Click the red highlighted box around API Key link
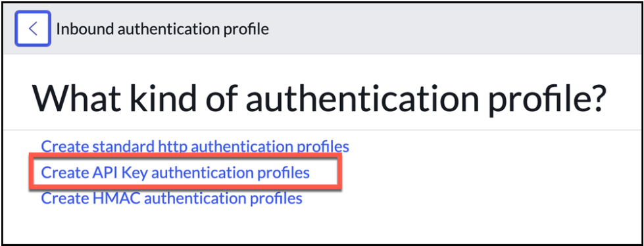 pyautogui.click(x=186, y=172)
